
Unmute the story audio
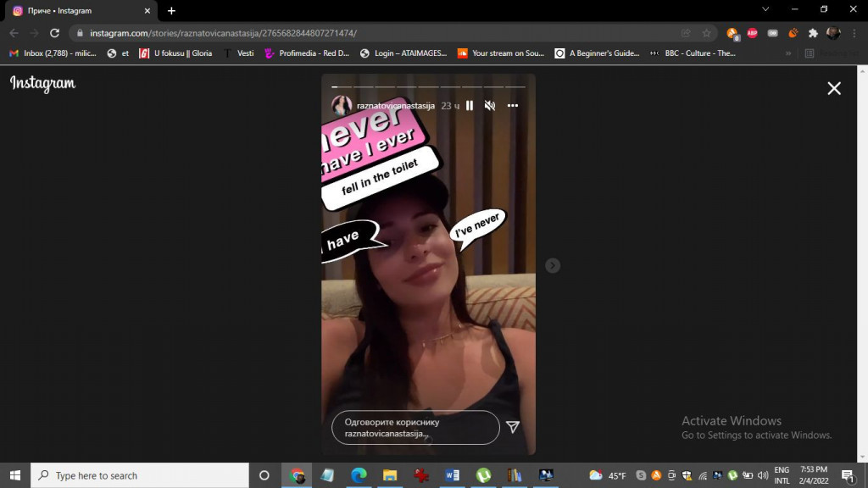coord(490,106)
